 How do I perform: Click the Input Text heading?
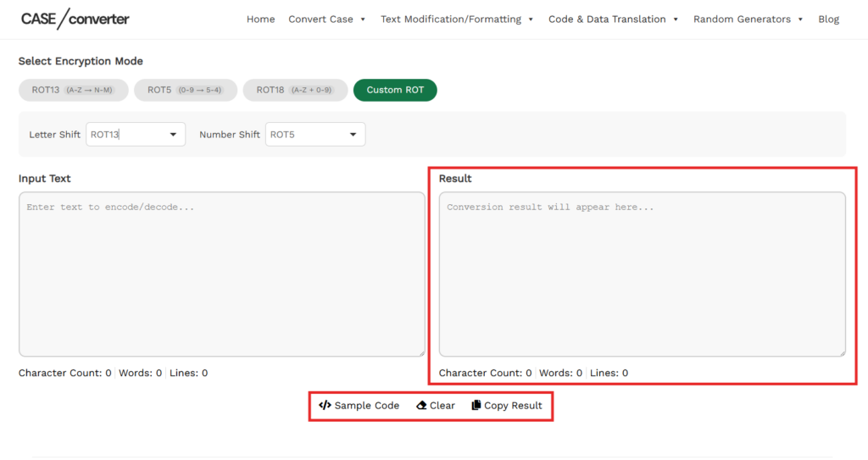pyautogui.click(x=44, y=178)
